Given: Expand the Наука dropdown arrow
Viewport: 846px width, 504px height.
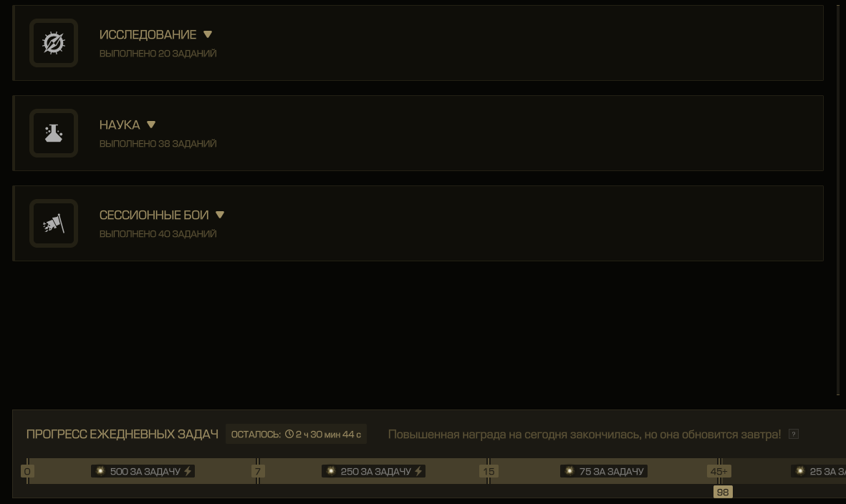Looking at the screenshot, I should (151, 125).
